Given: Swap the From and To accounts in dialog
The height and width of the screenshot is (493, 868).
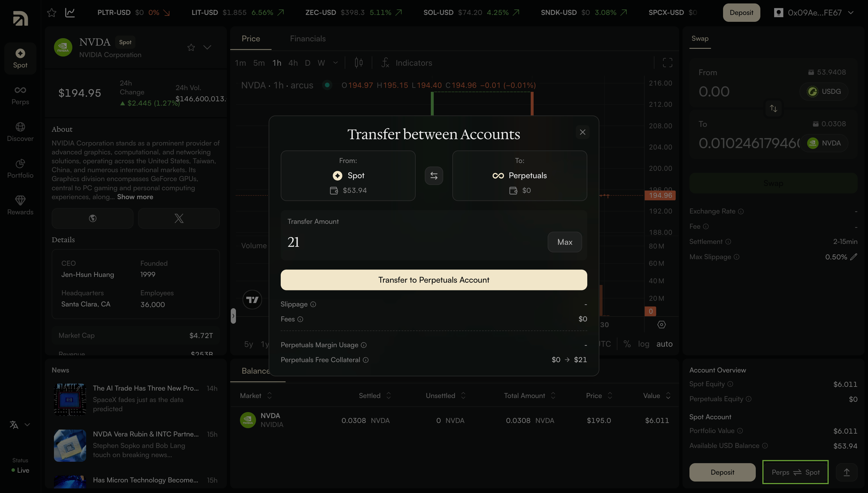Looking at the screenshot, I should coord(434,175).
